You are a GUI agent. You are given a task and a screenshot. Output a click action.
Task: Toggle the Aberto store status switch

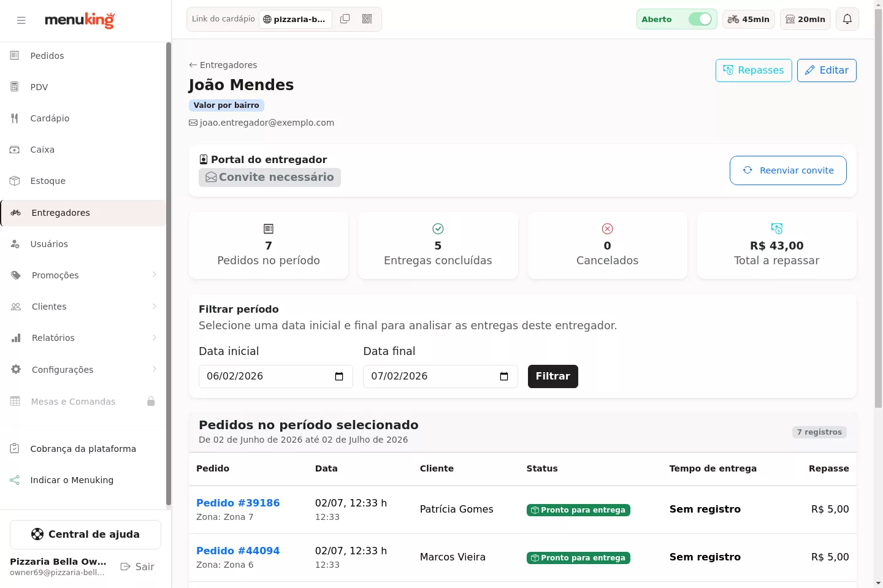click(x=700, y=19)
